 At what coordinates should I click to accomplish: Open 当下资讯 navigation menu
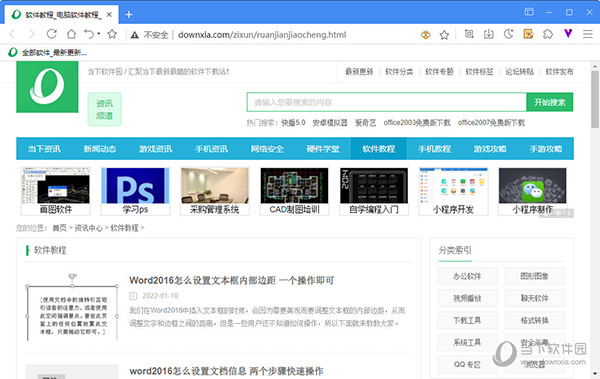[44, 149]
